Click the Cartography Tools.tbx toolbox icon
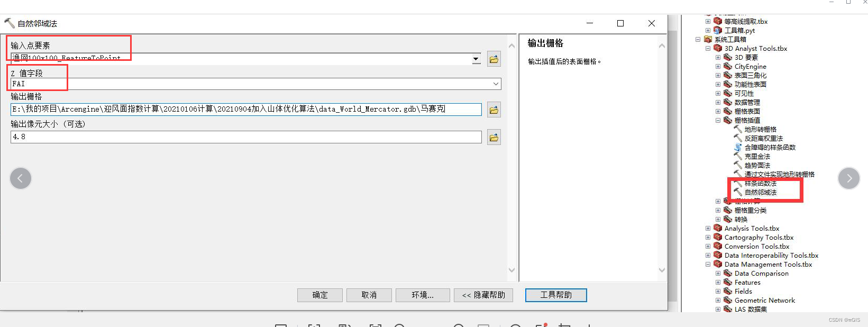This screenshot has height=327, width=868. click(x=718, y=238)
